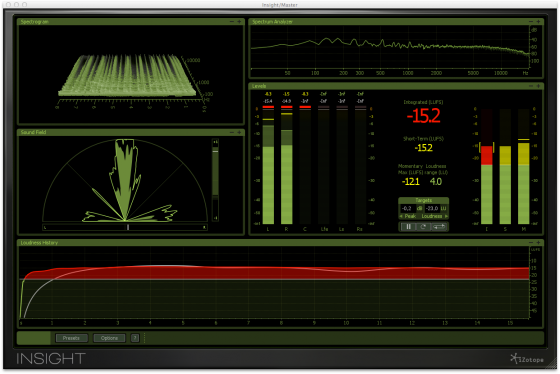The width and height of the screenshot is (560, 374).
Task: Minimize the Loudness History panel with minus icon
Action: pos(531,243)
